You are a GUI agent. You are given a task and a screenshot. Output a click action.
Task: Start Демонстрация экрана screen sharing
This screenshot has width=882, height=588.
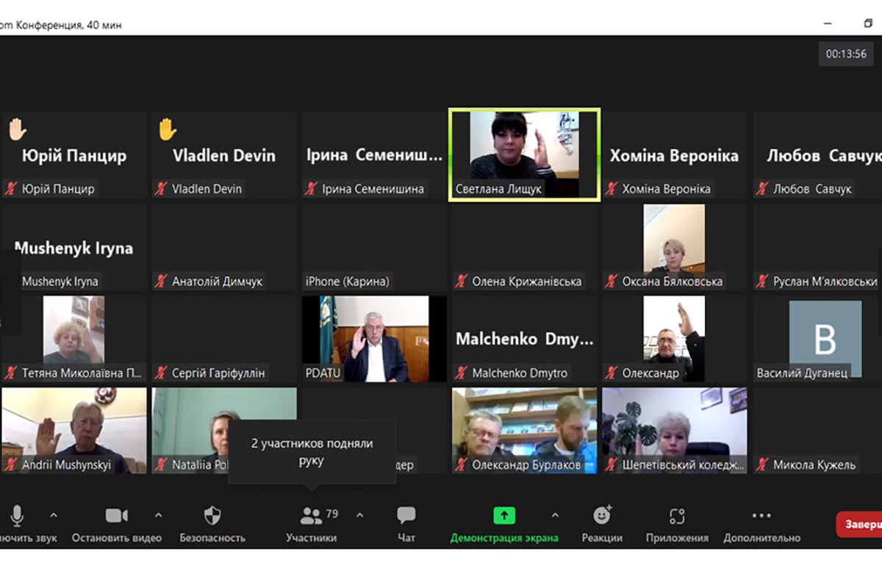[x=504, y=516]
